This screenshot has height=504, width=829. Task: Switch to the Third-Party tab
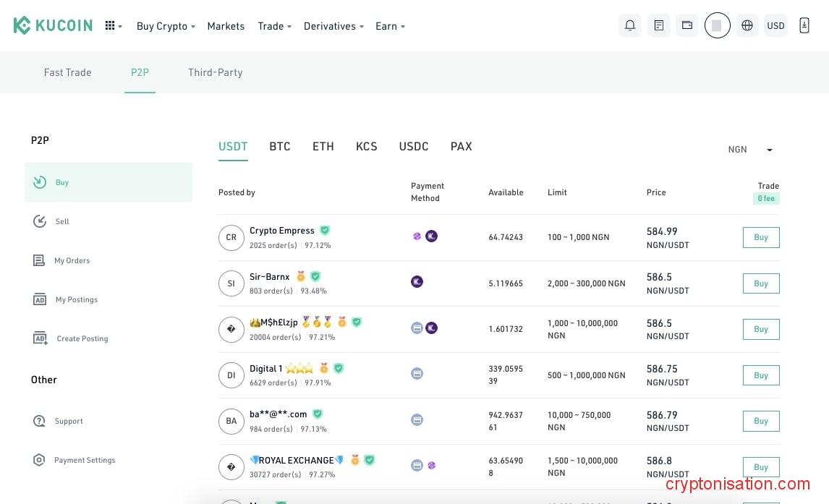click(215, 72)
